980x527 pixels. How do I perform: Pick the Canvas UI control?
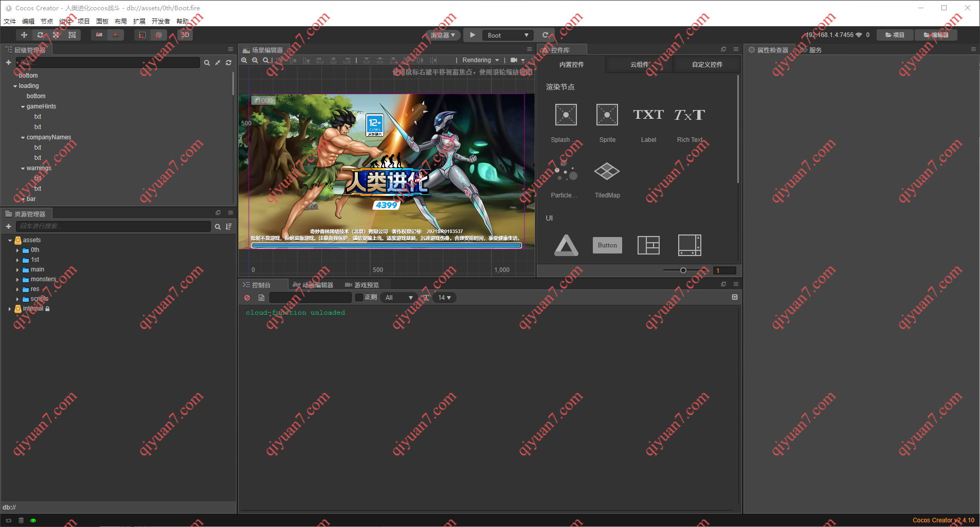point(566,245)
